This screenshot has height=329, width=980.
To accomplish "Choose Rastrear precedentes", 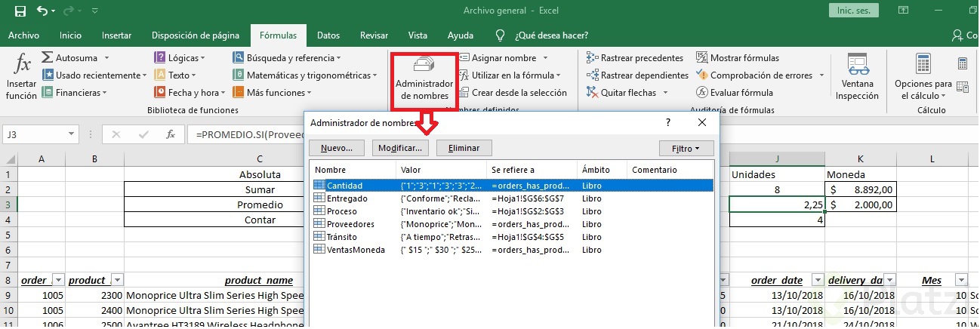I will [635, 57].
